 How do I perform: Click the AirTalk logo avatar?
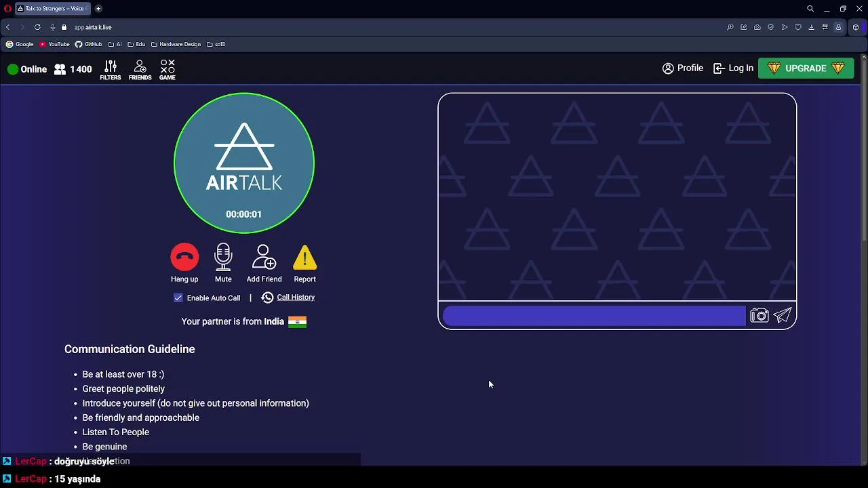click(x=244, y=163)
